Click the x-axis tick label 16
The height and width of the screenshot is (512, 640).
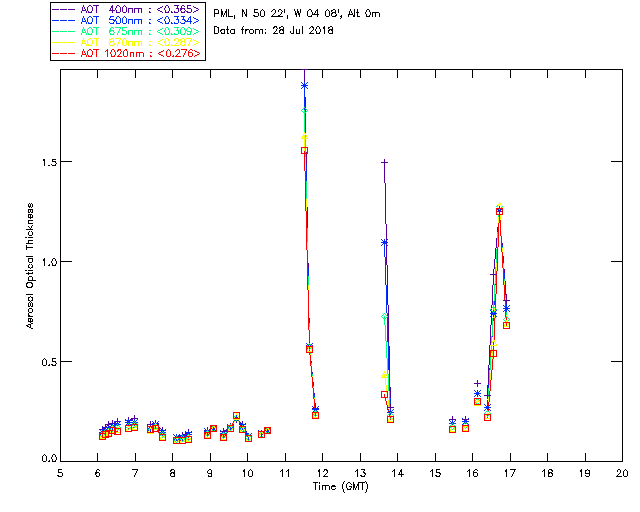473,473
